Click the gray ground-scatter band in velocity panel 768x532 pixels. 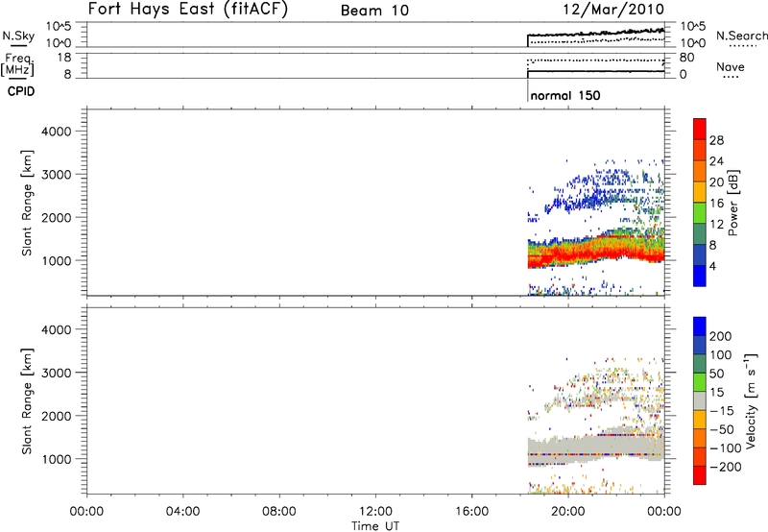[x=595, y=446]
